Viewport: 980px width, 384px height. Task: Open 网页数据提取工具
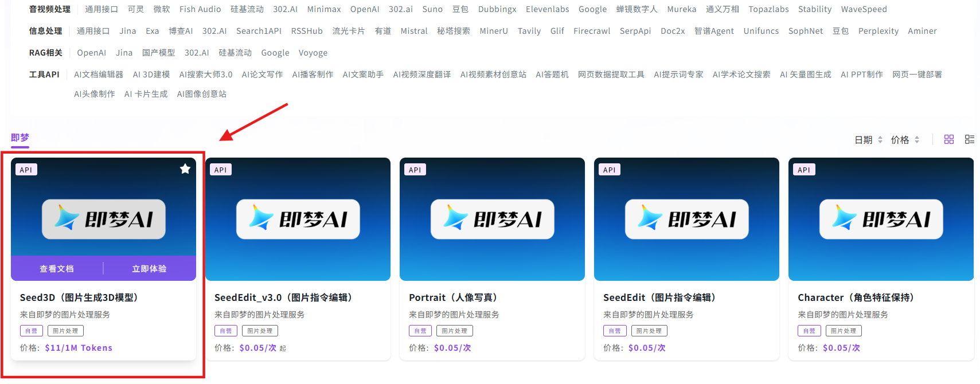pyautogui.click(x=611, y=75)
